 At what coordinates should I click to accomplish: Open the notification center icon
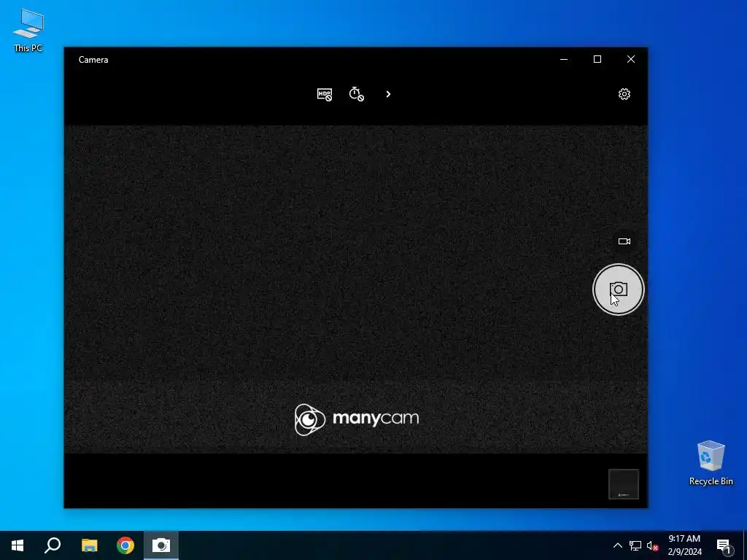(724, 545)
